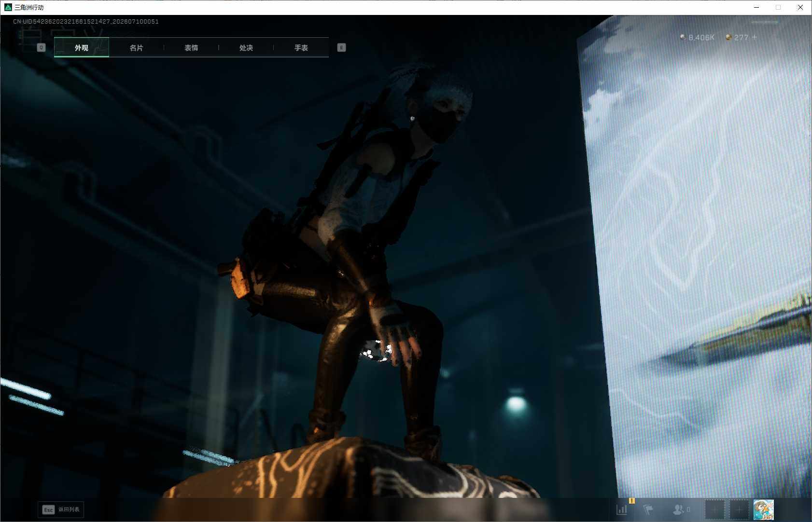Click the second empty squad slot plus

coord(739,509)
